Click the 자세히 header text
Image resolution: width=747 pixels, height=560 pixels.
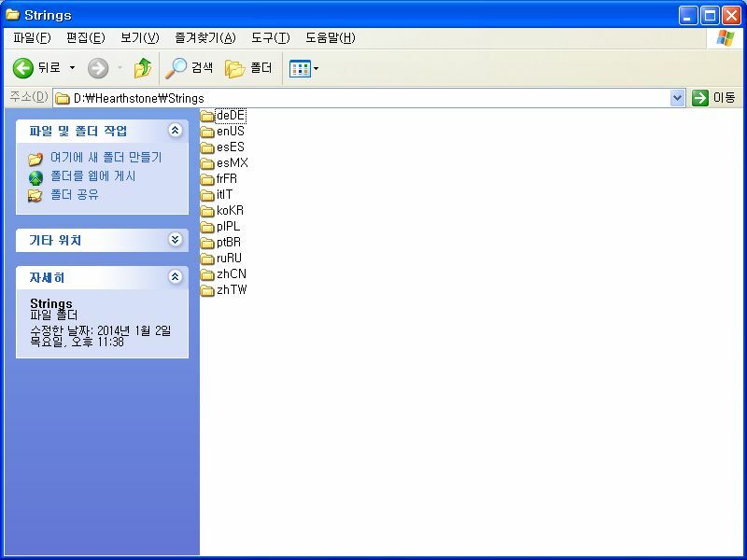[47, 277]
